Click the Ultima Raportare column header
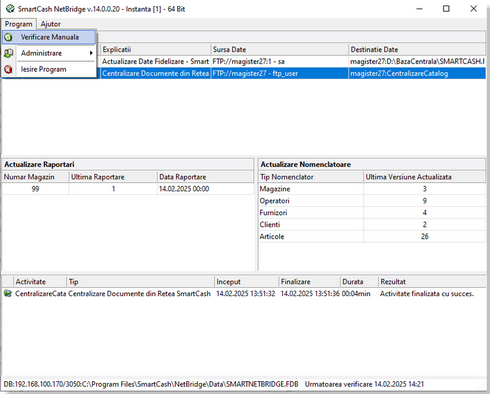Viewport: 490px width, 394px height. (x=113, y=177)
